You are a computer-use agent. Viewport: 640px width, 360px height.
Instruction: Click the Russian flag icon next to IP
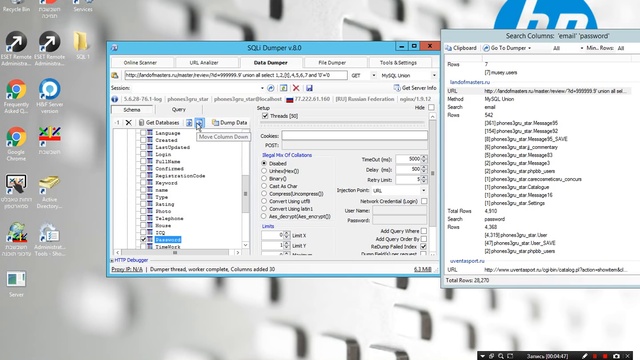(290, 99)
